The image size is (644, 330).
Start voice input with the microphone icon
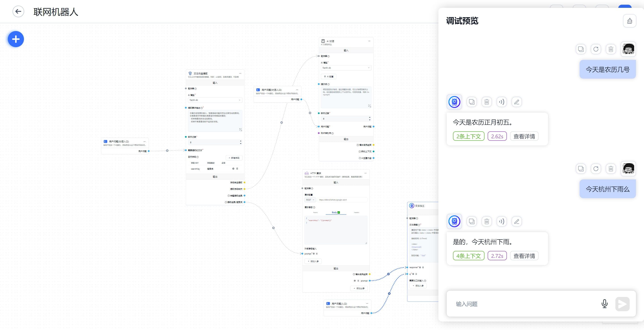coord(604,304)
